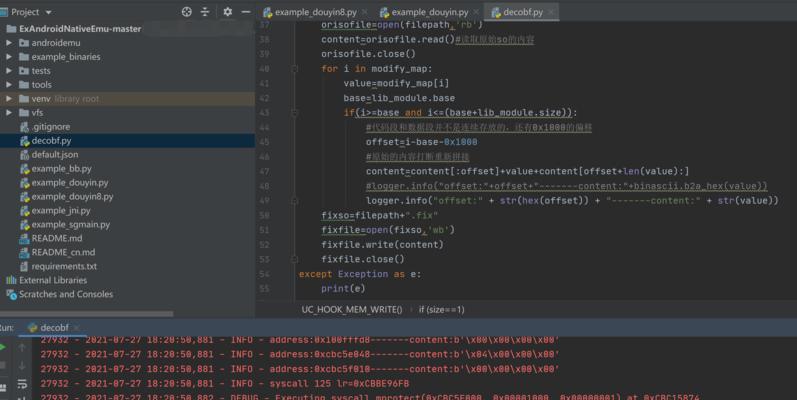Click the ExAndroidNativeEmu-master root folder icon

pos(11,29)
